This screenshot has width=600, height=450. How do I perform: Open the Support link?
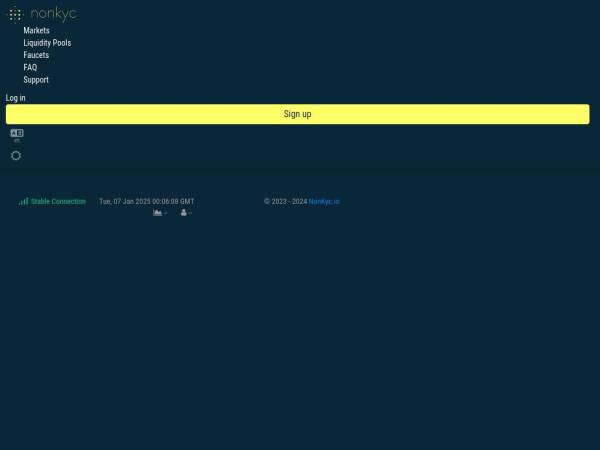[x=36, y=80]
